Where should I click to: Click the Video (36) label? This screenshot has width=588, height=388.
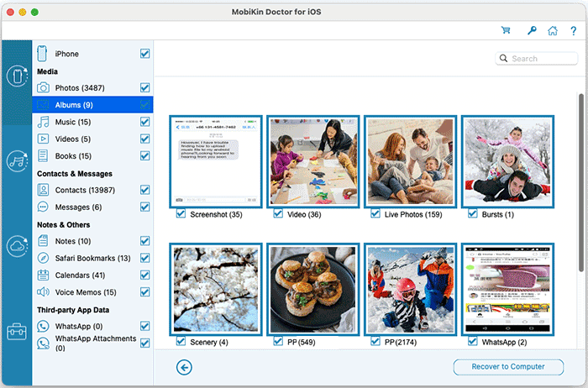pyautogui.click(x=304, y=214)
